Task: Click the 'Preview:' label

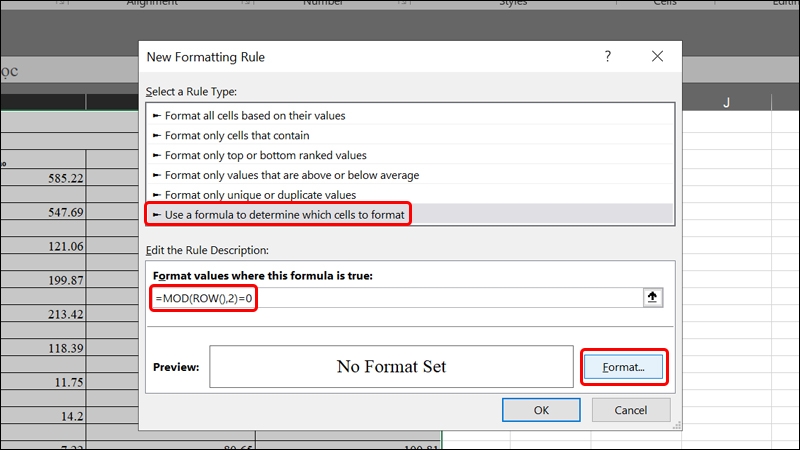Action: (176, 367)
